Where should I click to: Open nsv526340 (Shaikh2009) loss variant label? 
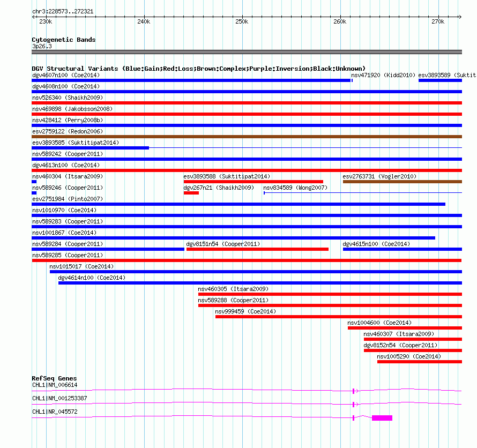click(x=68, y=98)
